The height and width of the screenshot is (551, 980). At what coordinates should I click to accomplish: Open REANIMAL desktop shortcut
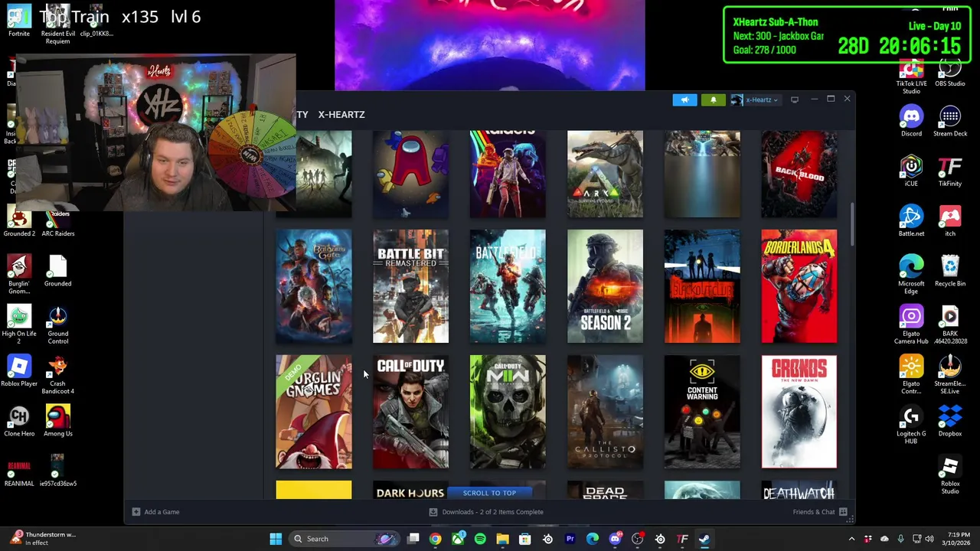coord(19,471)
